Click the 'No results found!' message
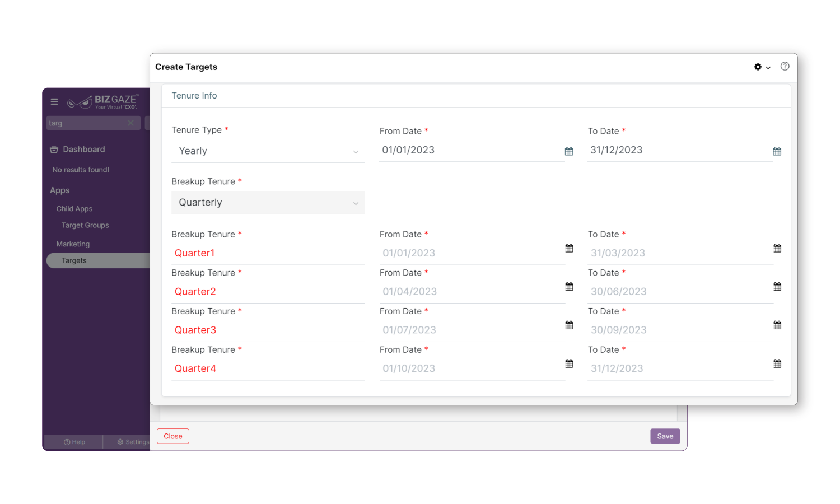 click(81, 170)
